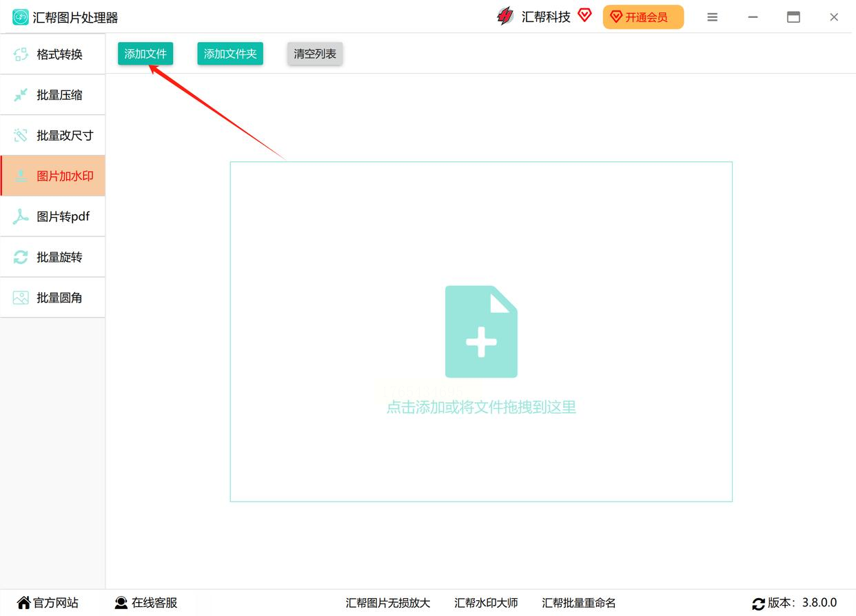Switch to the 批量压缩 tab
The image size is (856, 616).
pos(52,95)
